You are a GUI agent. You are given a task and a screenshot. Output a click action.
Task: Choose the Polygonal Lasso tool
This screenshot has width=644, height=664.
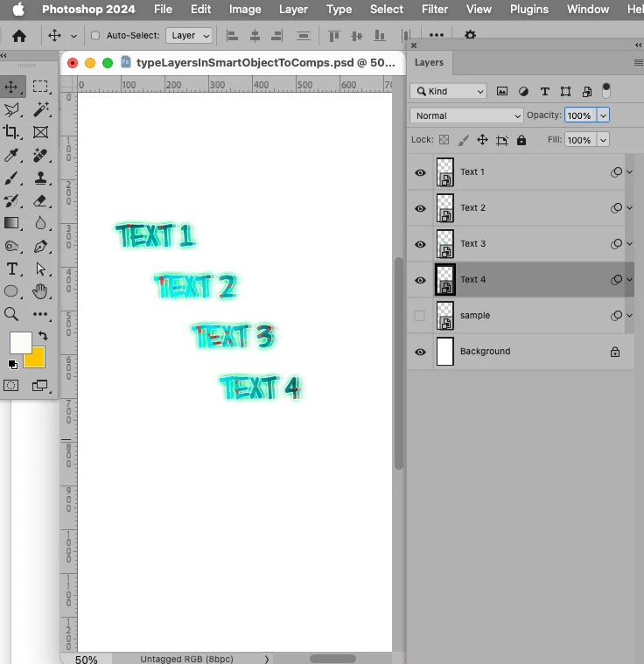coord(11,109)
